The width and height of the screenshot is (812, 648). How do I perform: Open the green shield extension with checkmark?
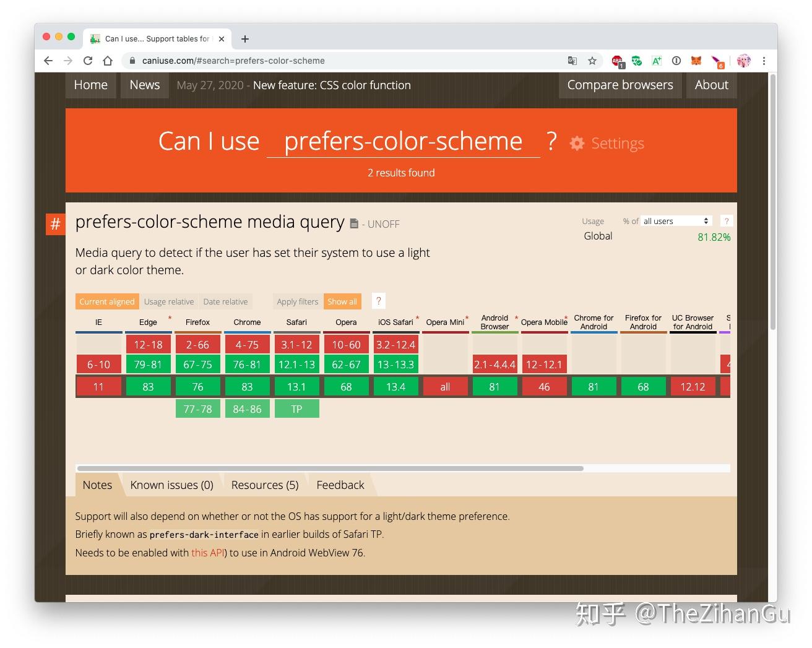point(636,60)
